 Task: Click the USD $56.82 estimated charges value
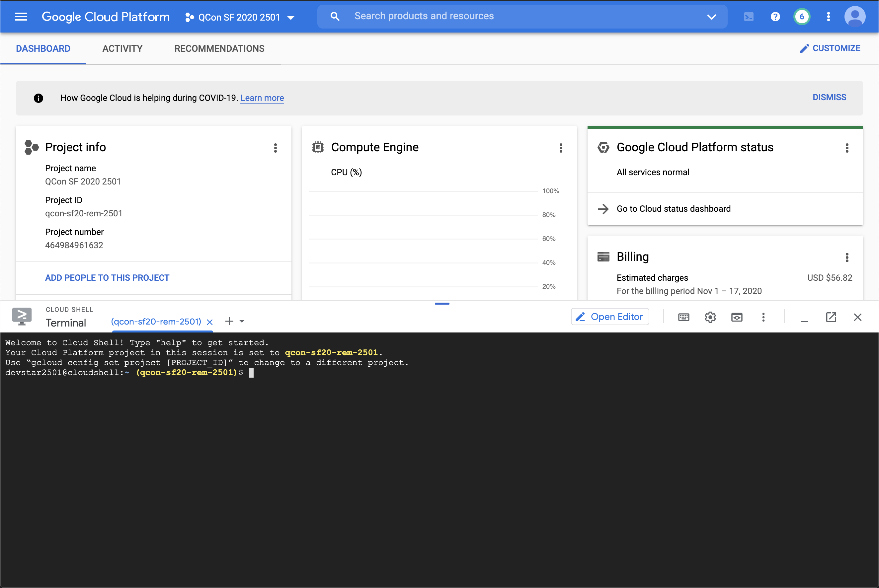[830, 278]
